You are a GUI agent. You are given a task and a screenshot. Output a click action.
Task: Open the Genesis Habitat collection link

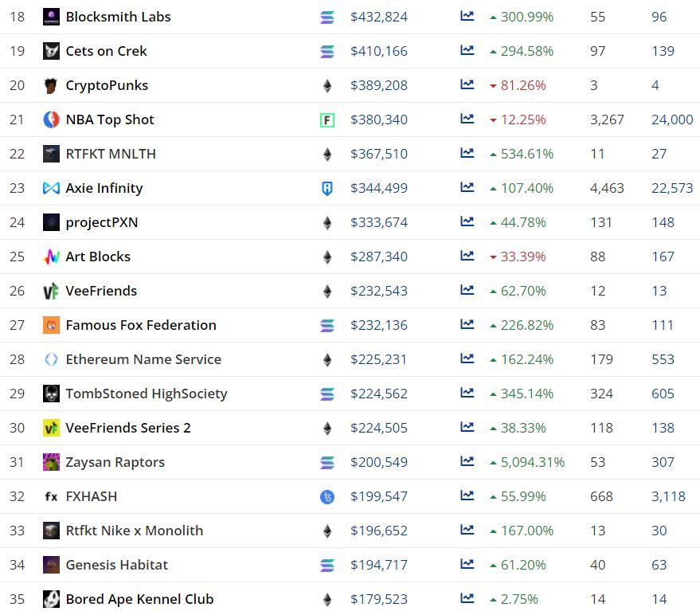117,565
